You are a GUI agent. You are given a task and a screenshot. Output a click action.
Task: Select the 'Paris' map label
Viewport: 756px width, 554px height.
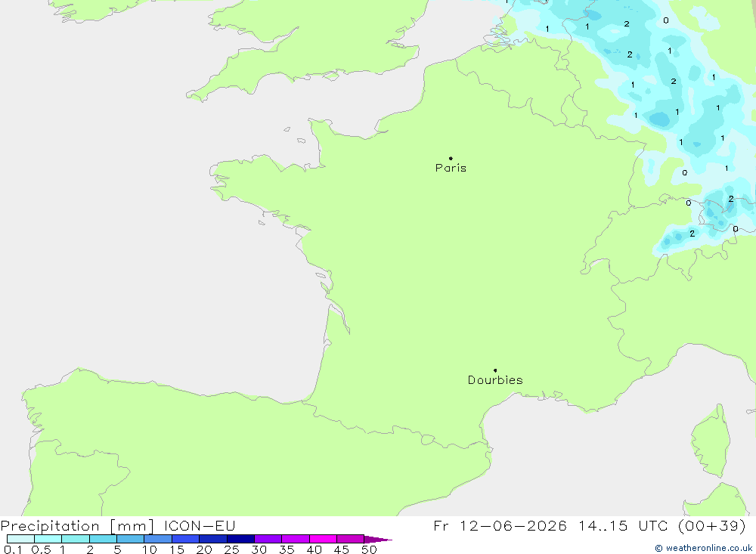(451, 168)
